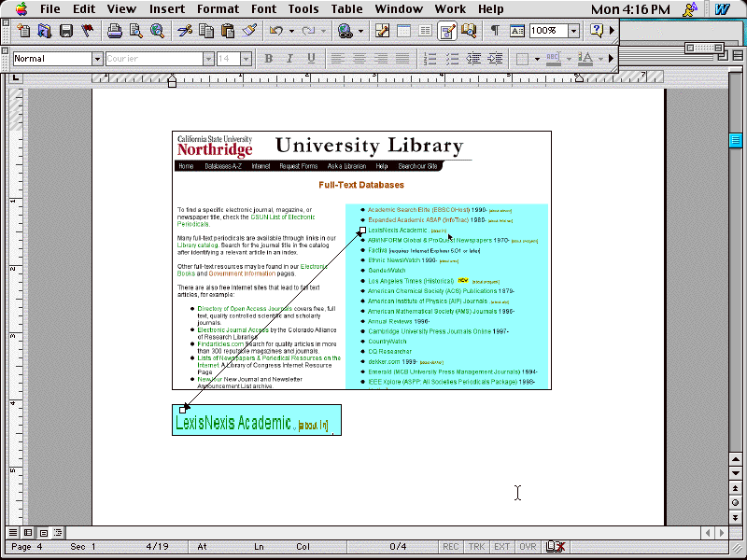Cut selection with the scissors icon

(184, 31)
